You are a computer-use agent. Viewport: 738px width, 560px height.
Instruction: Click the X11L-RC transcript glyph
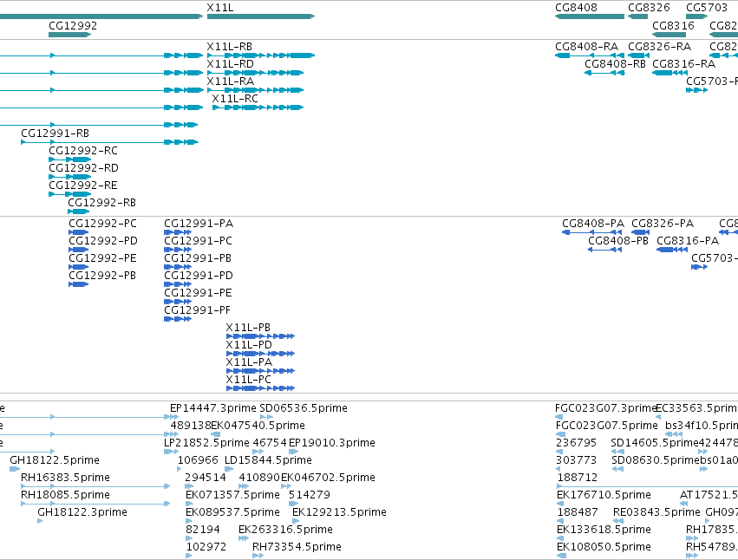click(258, 107)
